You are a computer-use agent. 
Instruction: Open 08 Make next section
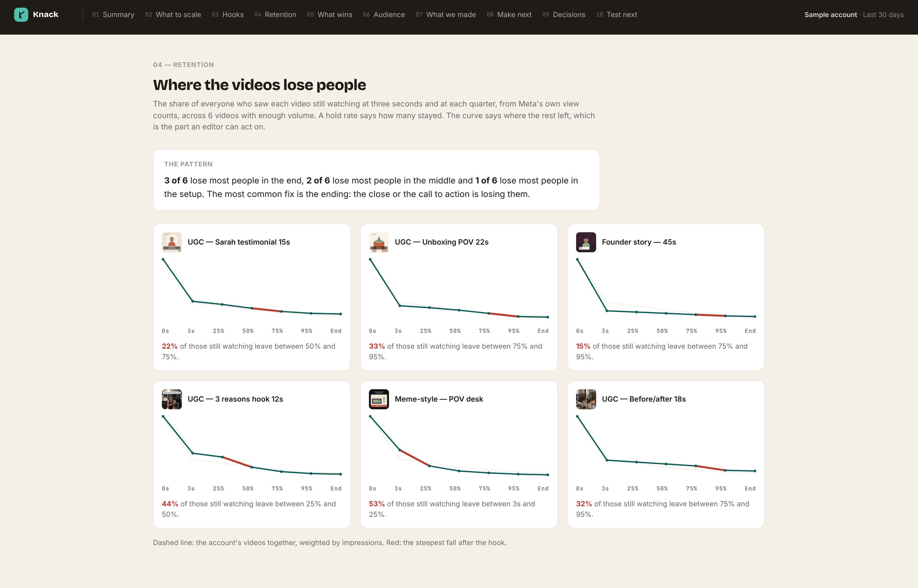tap(509, 15)
